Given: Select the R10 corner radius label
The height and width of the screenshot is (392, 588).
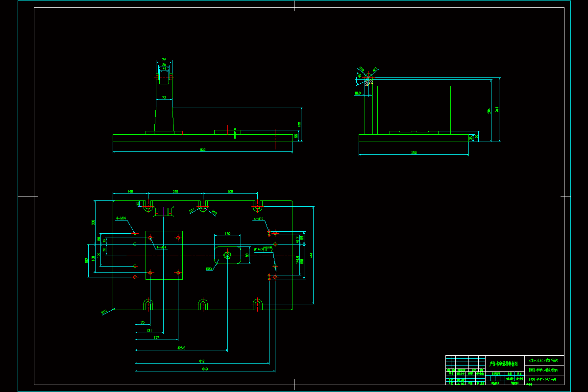Looking at the screenshot, I should tap(104, 312).
